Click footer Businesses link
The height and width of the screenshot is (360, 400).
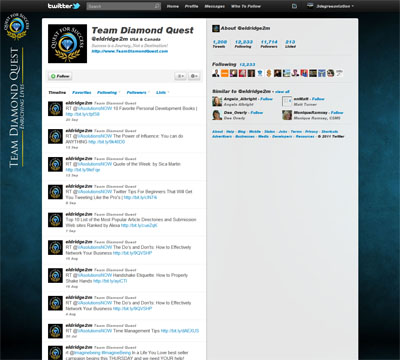245,136
